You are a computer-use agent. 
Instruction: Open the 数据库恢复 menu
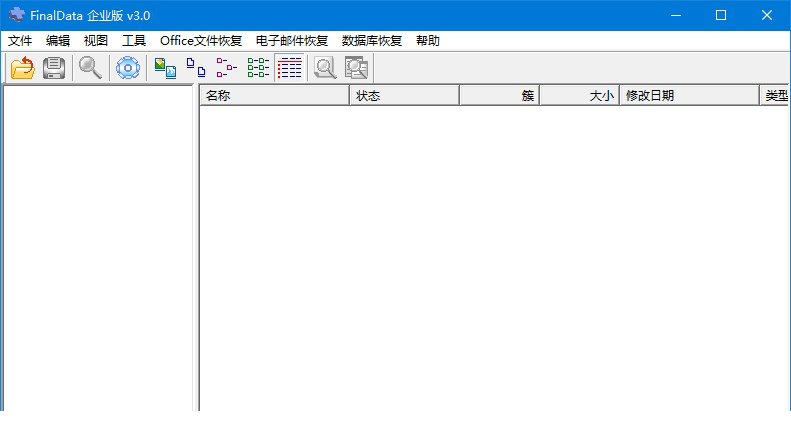click(x=372, y=41)
